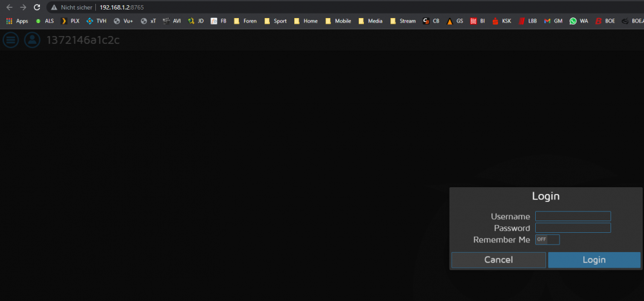Click the Password input field
Screen dimensions: 644x301
pyautogui.click(x=573, y=228)
